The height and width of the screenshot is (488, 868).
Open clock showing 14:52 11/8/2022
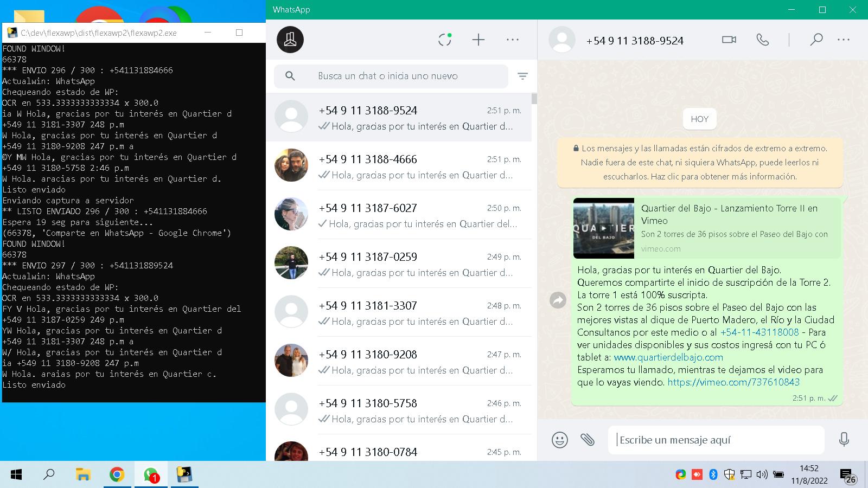[x=809, y=475]
